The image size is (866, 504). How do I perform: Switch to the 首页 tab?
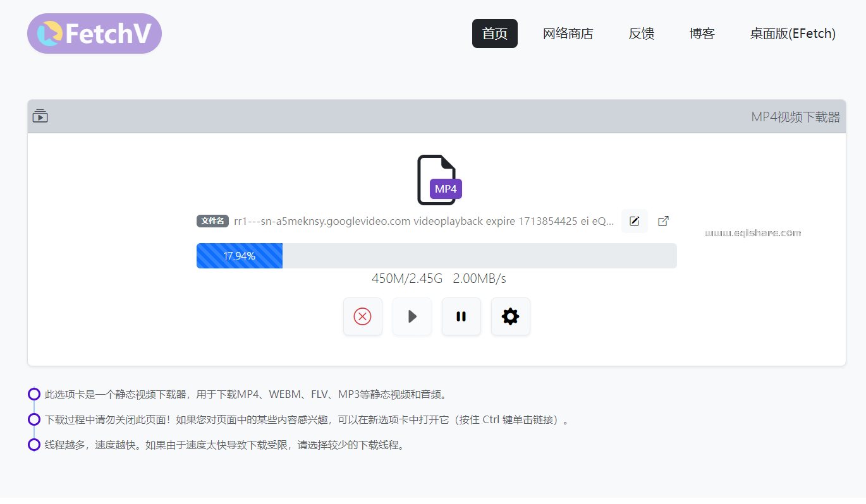click(x=494, y=33)
